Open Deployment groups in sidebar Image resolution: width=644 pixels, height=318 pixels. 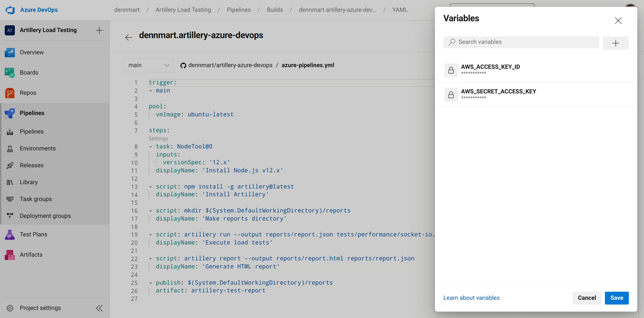pos(45,216)
